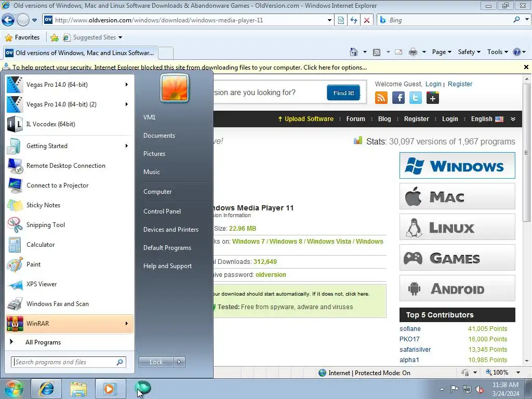Open Control Panel from Start menu
532x399 pixels.
click(162, 211)
